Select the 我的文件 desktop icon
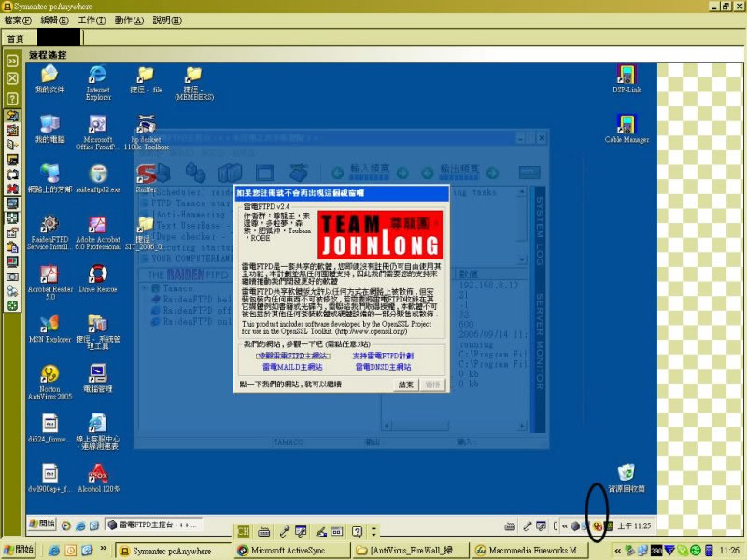The height and width of the screenshot is (560, 747). [49, 79]
